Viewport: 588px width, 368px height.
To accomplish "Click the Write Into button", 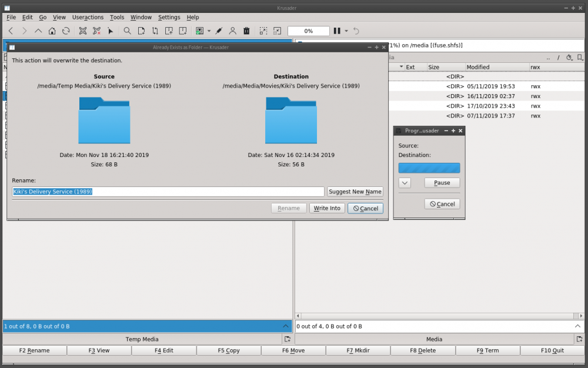I will tap(327, 208).
